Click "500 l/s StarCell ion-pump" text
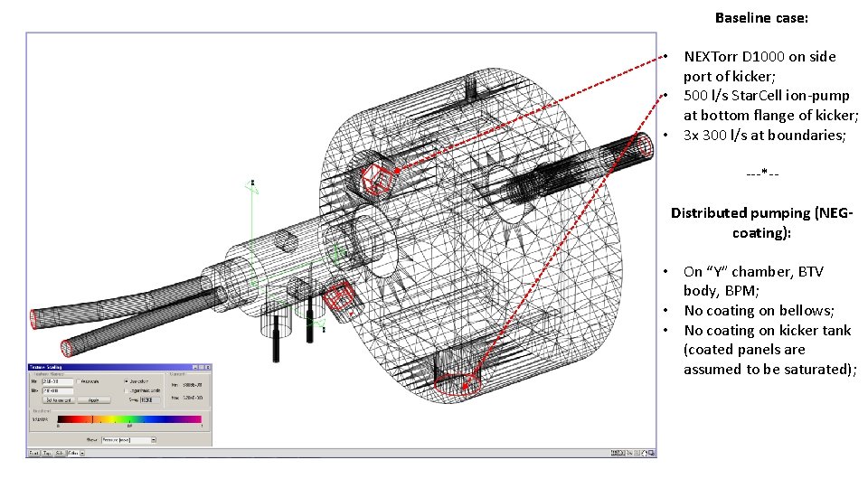The width and height of the screenshot is (868, 488). point(766,96)
